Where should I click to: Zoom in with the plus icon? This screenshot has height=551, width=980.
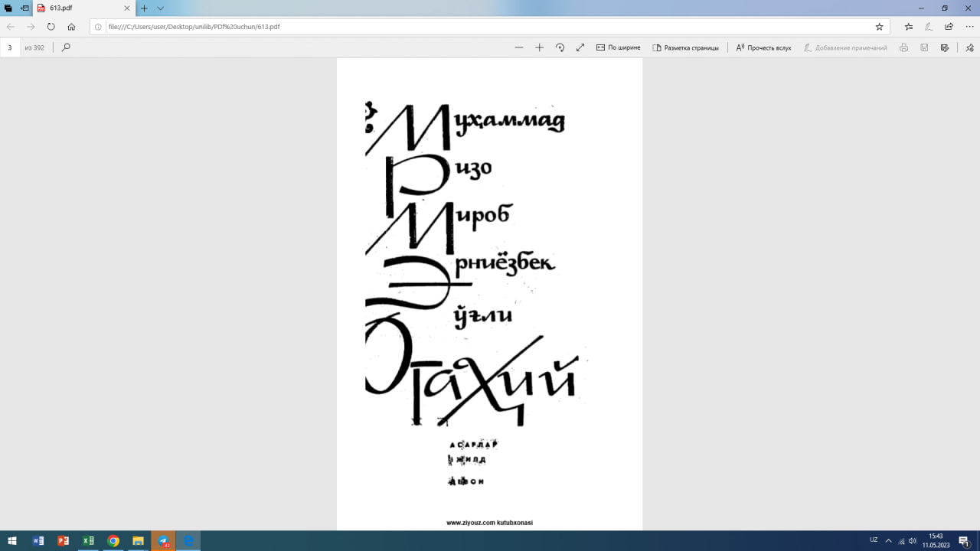(x=539, y=47)
